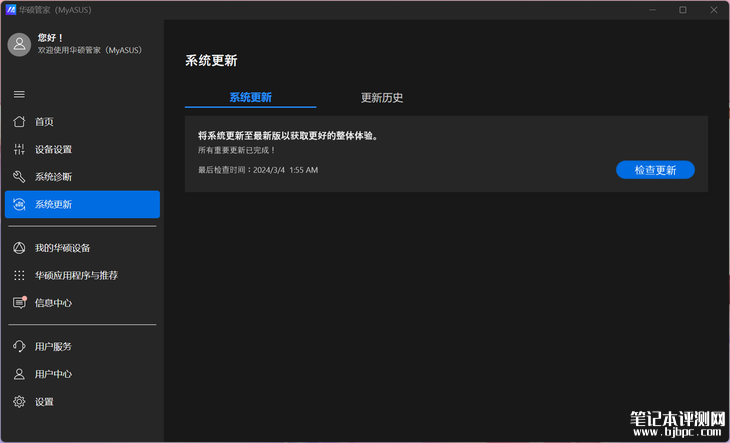Select 系统更新 in the sidebar
This screenshot has height=443, width=730.
82,204
